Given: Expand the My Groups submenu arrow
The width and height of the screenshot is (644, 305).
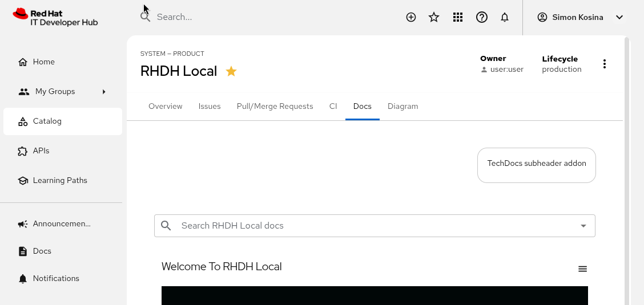Looking at the screenshot, I should (x=104, y=91).
